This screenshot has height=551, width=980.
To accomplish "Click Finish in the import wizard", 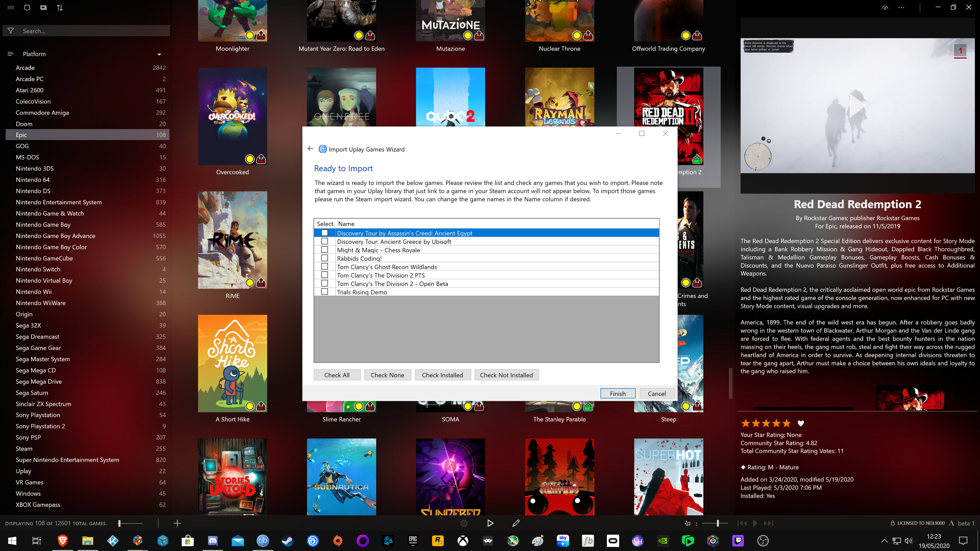I will coord(617,394).
